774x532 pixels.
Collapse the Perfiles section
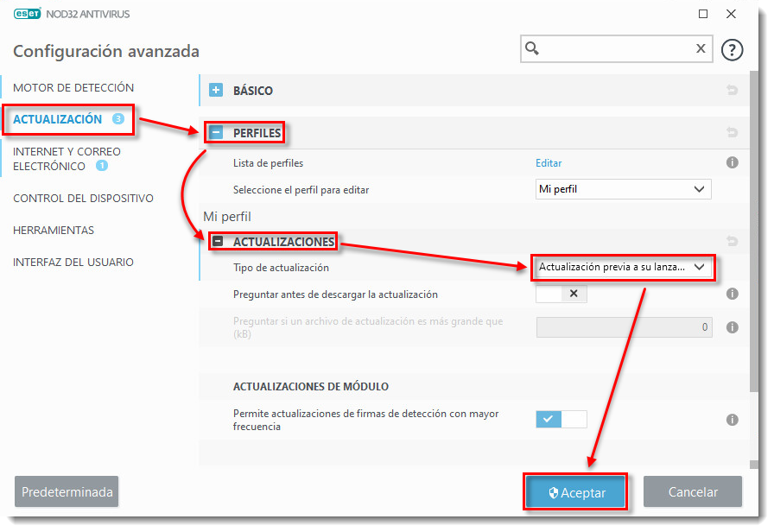(x=217, y=133)
